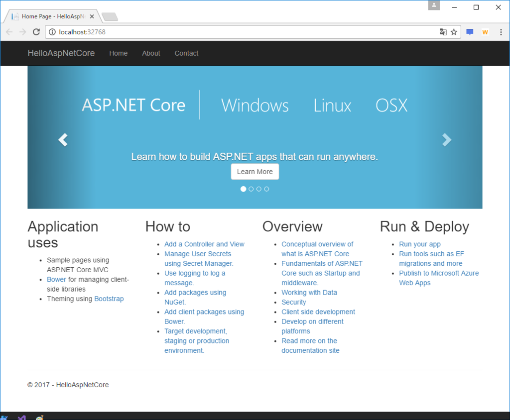Open the Contact nav item

coord(186,53)
